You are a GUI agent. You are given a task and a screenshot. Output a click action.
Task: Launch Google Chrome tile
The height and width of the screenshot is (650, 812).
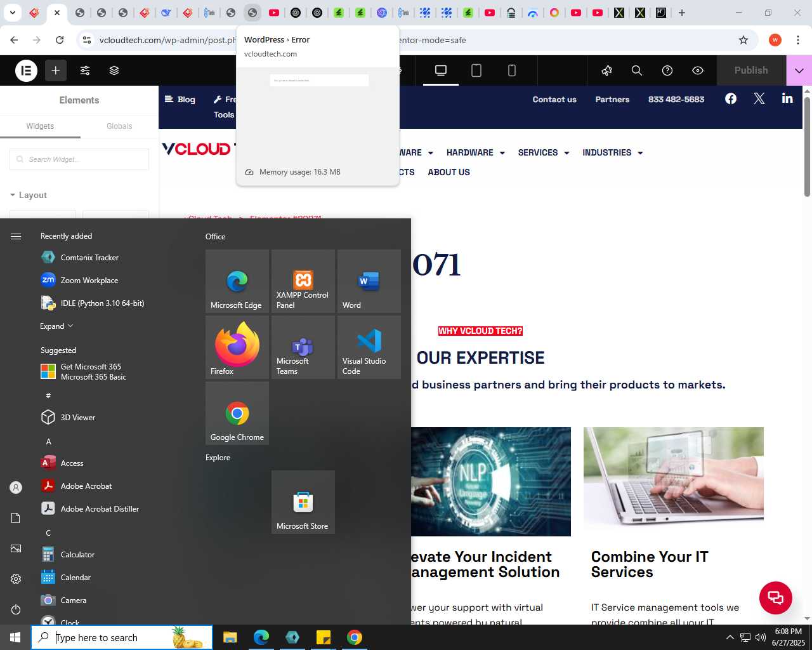[237, 413]
